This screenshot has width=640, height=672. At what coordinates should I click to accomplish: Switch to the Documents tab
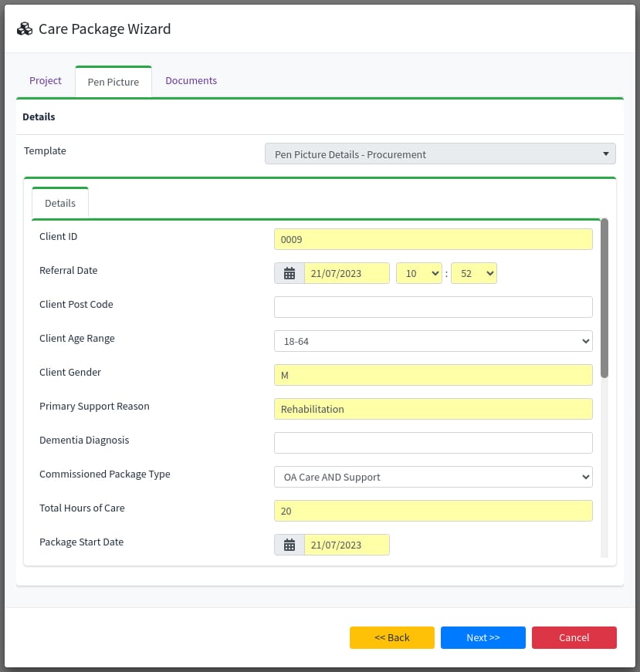(191, 80)
